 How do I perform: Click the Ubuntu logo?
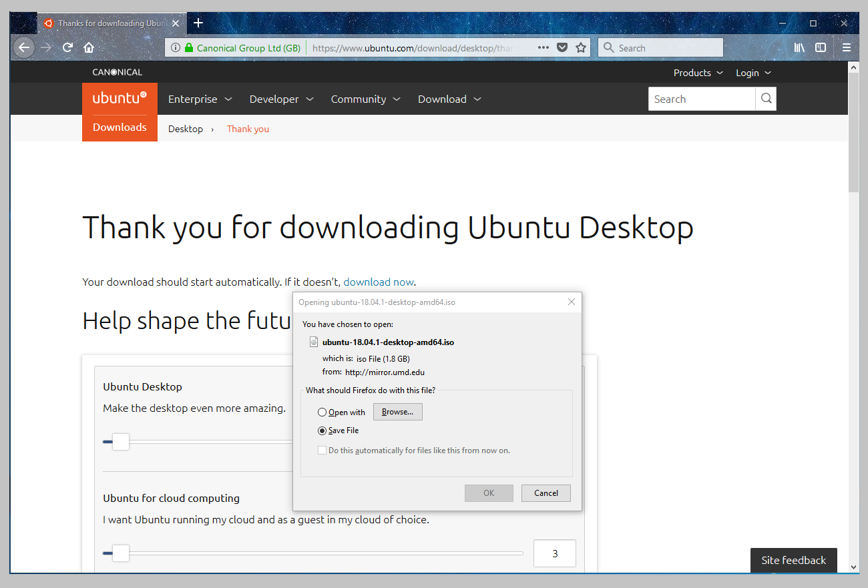pyautogui.click(x=120, y=98)
